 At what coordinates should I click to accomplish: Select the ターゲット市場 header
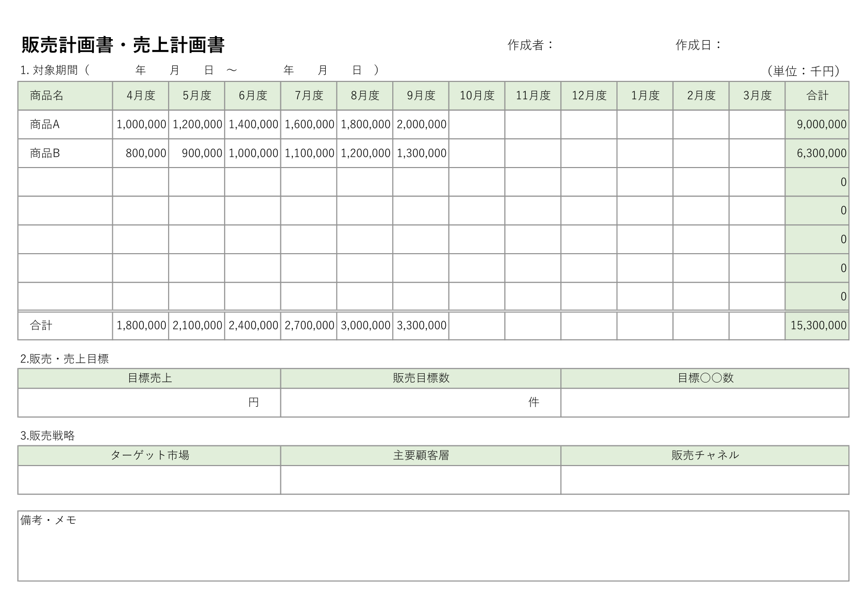(x=149, y=456)
